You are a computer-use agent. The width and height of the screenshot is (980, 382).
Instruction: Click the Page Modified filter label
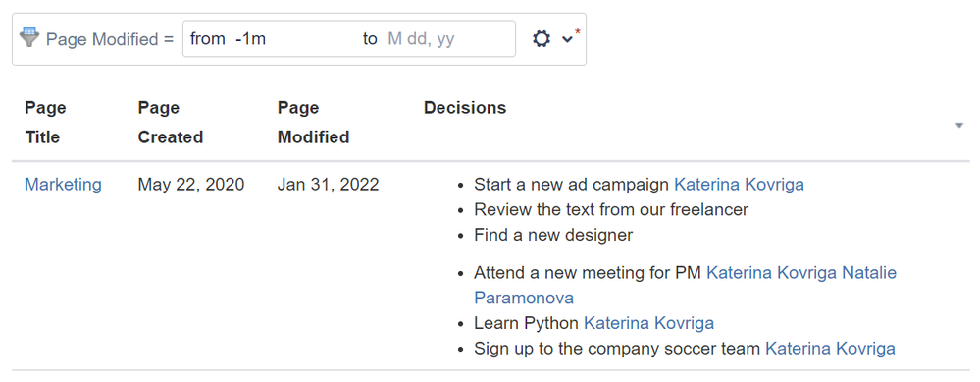pos(109,39)
